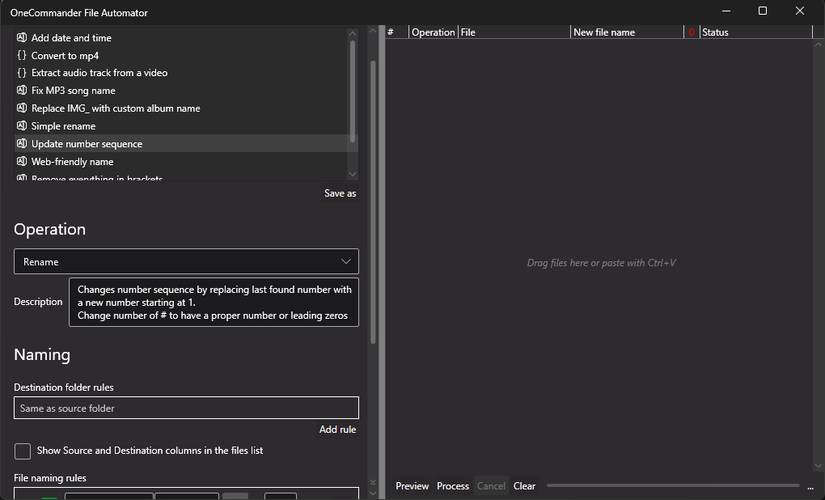This screenshot has width=825, height=500.
Task: Click the rename icon beside Simple rename
Action: click(x=22, y=126)
